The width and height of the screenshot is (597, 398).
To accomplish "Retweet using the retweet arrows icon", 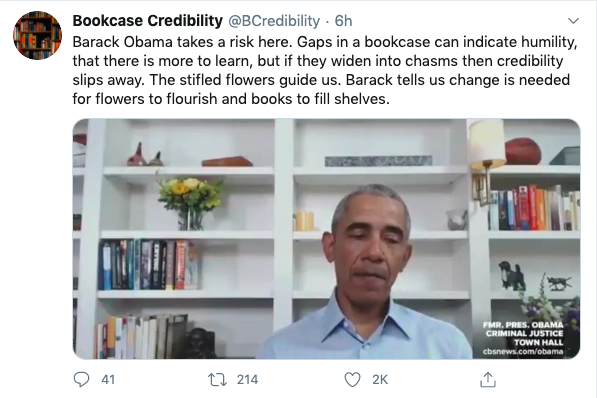I will (217, 380).
